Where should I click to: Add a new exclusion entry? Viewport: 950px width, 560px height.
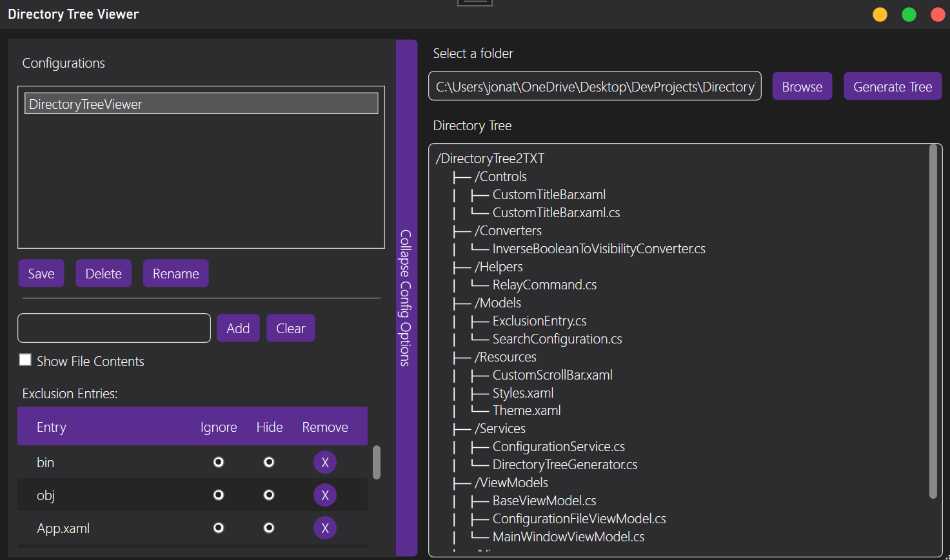[238, 328]
